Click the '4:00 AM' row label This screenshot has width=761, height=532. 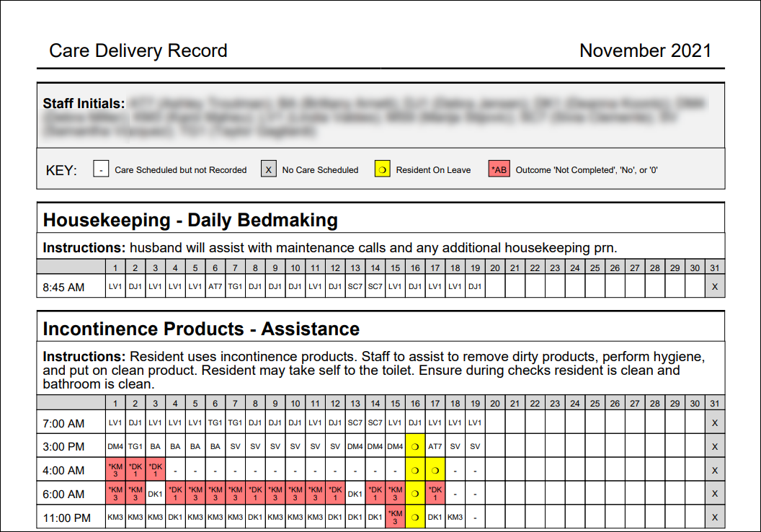63,470
